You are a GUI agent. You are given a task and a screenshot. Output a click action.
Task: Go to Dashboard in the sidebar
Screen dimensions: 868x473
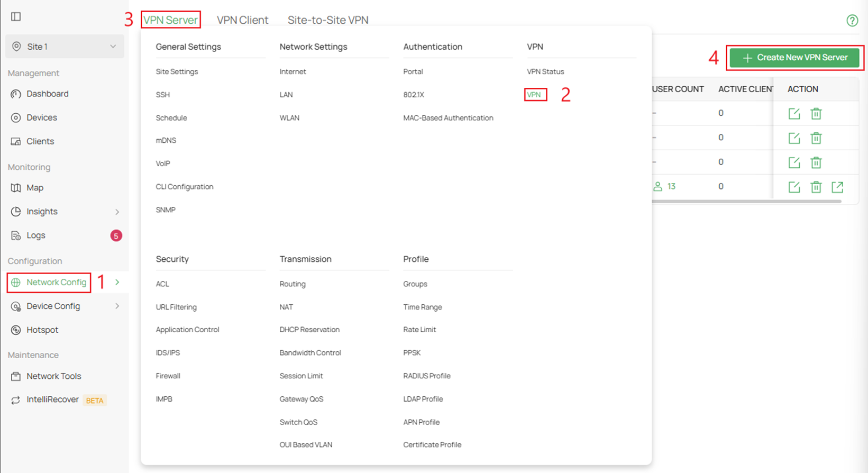pos(48,94)
